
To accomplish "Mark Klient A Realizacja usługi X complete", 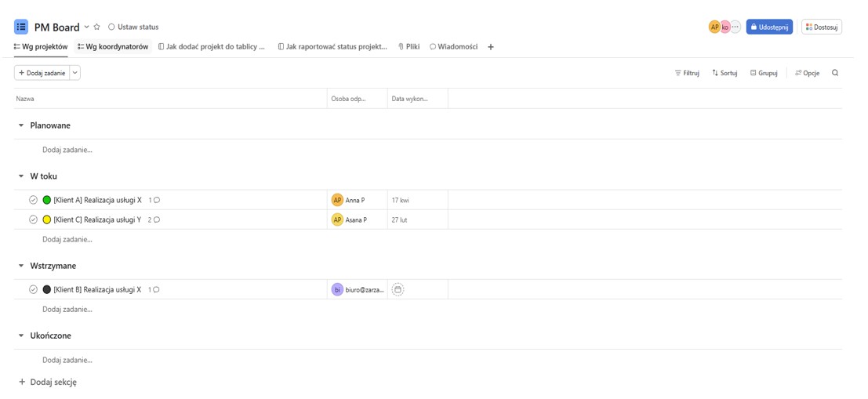I will (33, 201).
